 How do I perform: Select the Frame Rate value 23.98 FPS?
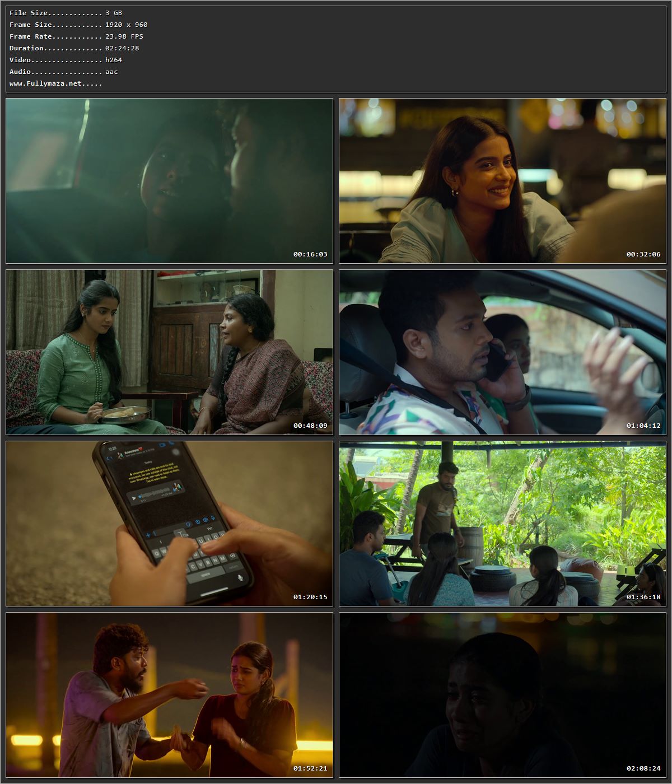coord(124,36)
